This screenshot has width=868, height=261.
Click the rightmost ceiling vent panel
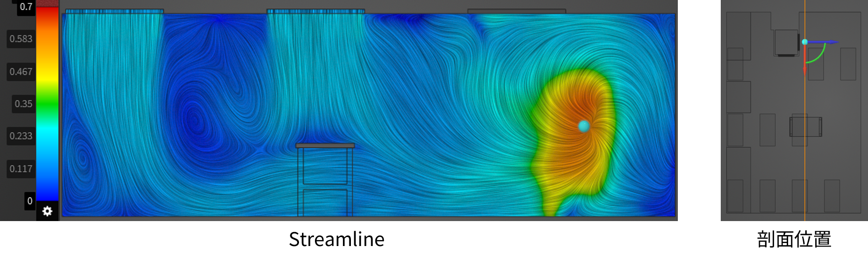pos(517,11)
